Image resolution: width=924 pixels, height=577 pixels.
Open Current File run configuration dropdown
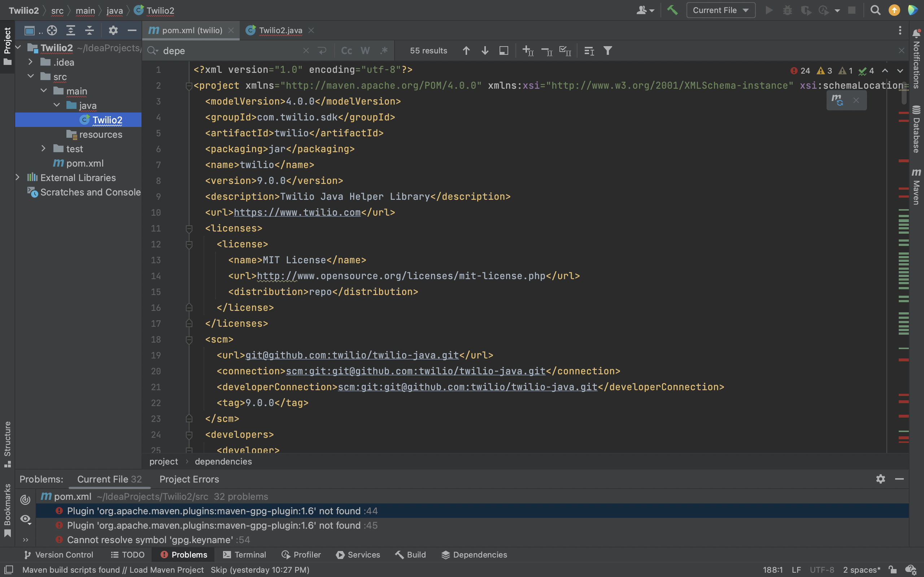(720, 10)
